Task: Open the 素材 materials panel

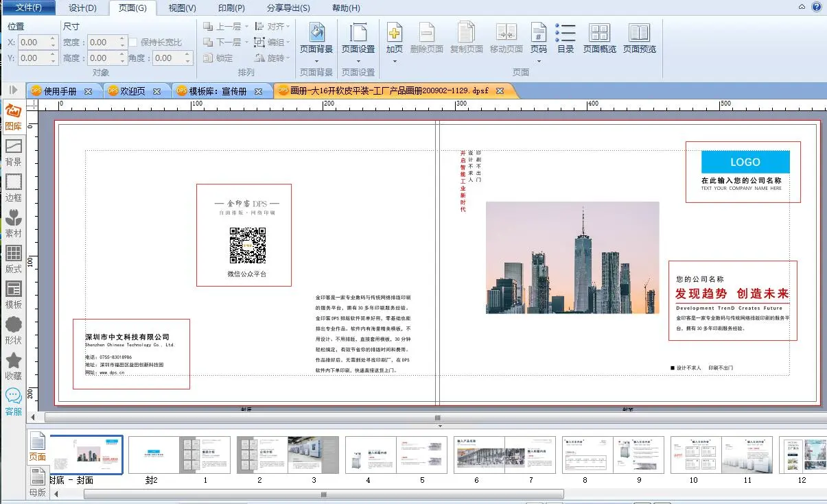Action: click(x=13, y=224)
